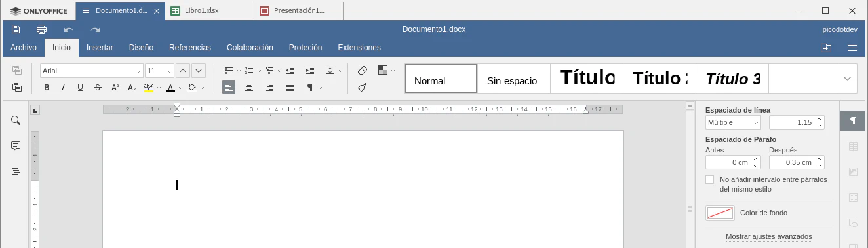Open the search icon in left sidebar
Image resolution: width=868 pixels, height=248 pixels.
16,120
